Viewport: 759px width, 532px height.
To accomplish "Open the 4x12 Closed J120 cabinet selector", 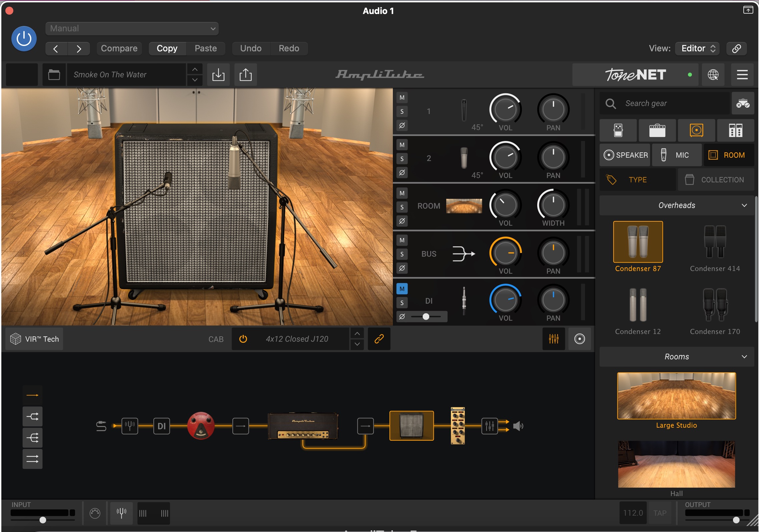I will point(296,339).
